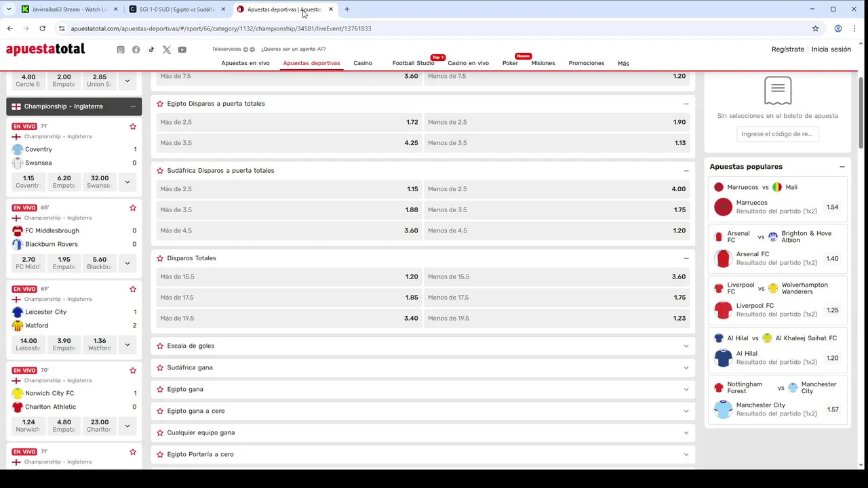Click the bet slip receipt icon
Image resolution: width=868 pixels, height=488 pixels.
click(778, 90)
